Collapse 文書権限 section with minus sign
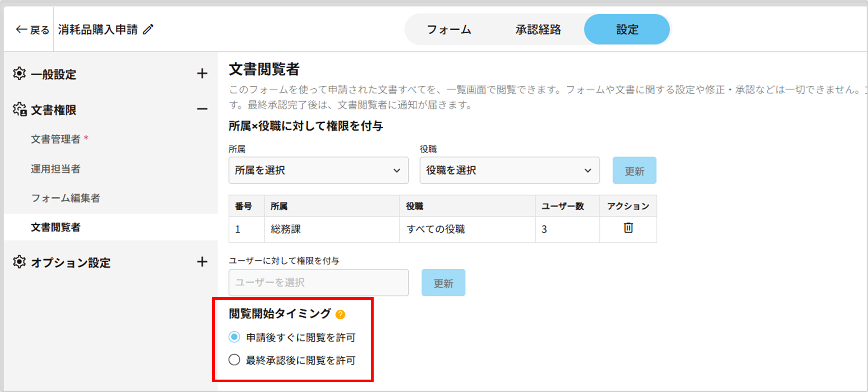Viewport: 868px width, 392px height. coord(202,109)
